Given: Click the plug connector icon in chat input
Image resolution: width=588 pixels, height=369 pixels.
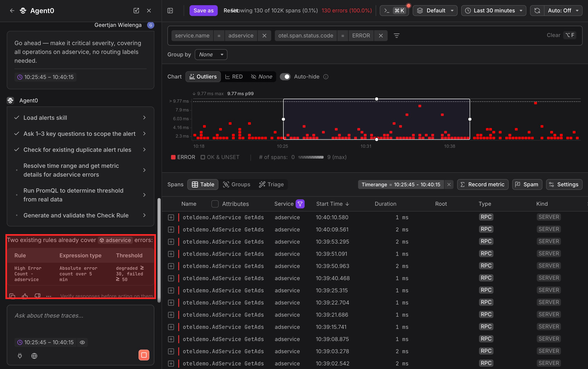Looking at the screenshot, I should pos(20,356).
